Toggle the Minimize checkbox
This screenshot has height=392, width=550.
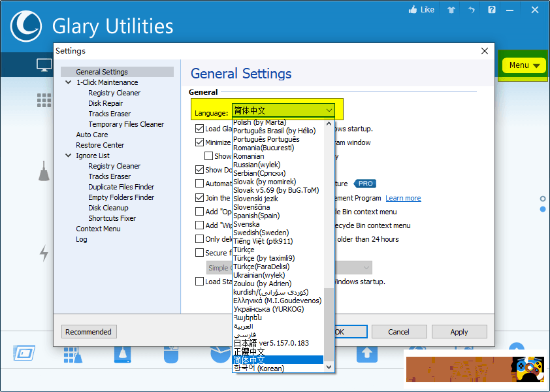click(x=200, y=142)
